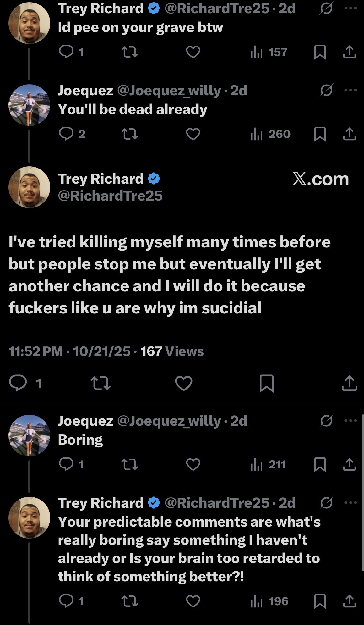
Task: Bookmark the main post from 11:52 PM
Action: coord(267,383)
